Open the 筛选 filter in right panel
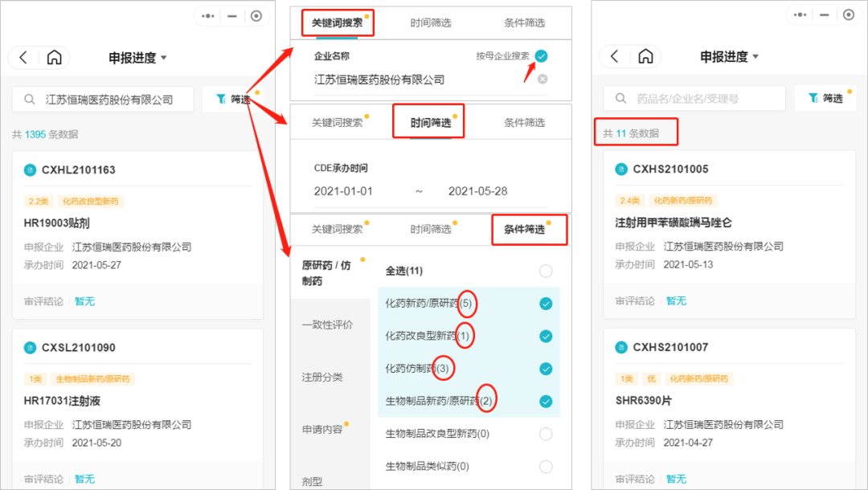This screenshot has width=868, height=490. point(825,99)
